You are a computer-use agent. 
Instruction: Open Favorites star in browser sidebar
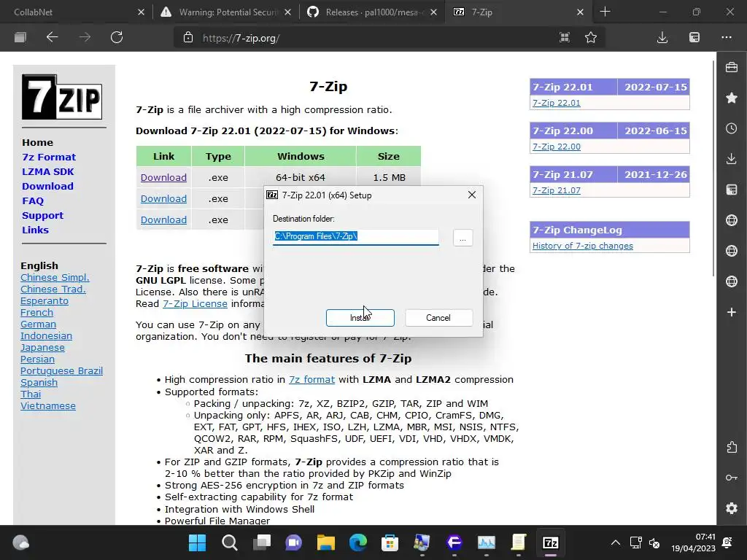point(732,98)
